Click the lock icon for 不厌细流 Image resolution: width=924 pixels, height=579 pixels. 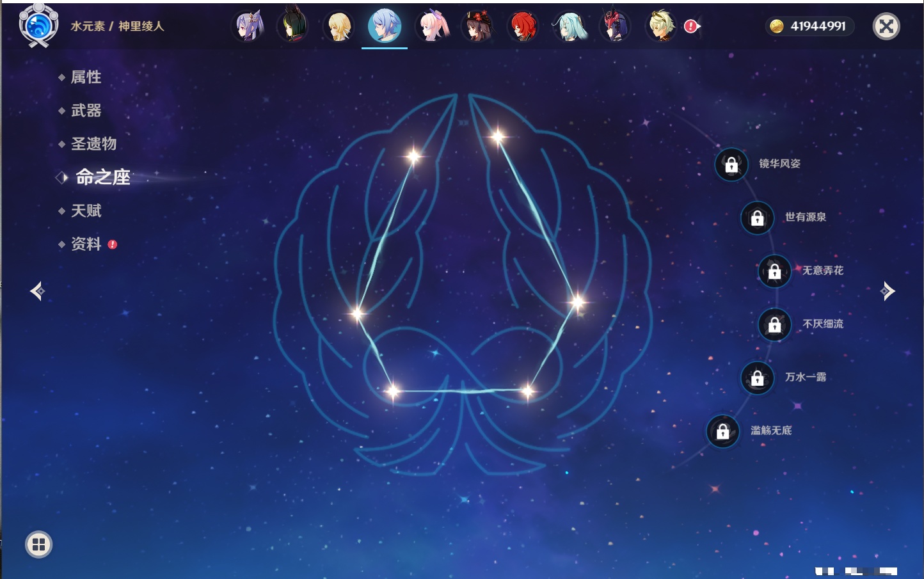774,325
